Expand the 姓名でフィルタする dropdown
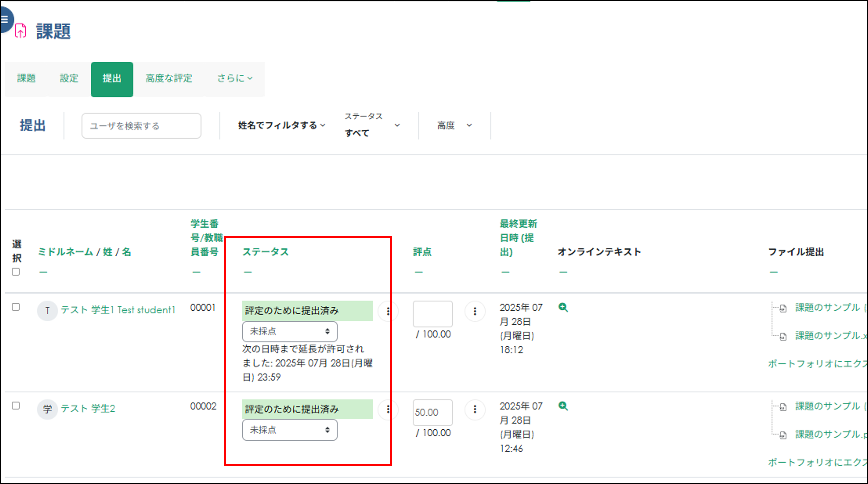Image resolution: width=868 pixels, height=484 pixels. pos(282,125)
